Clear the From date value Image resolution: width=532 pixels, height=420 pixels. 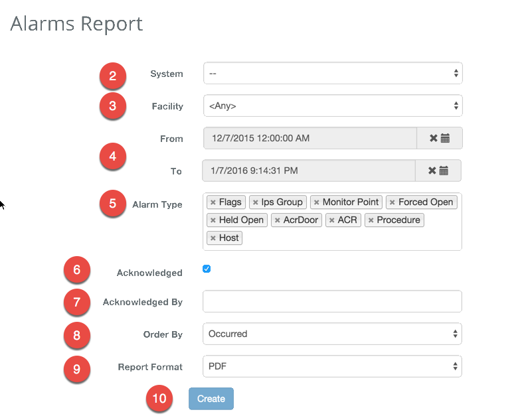434,139
